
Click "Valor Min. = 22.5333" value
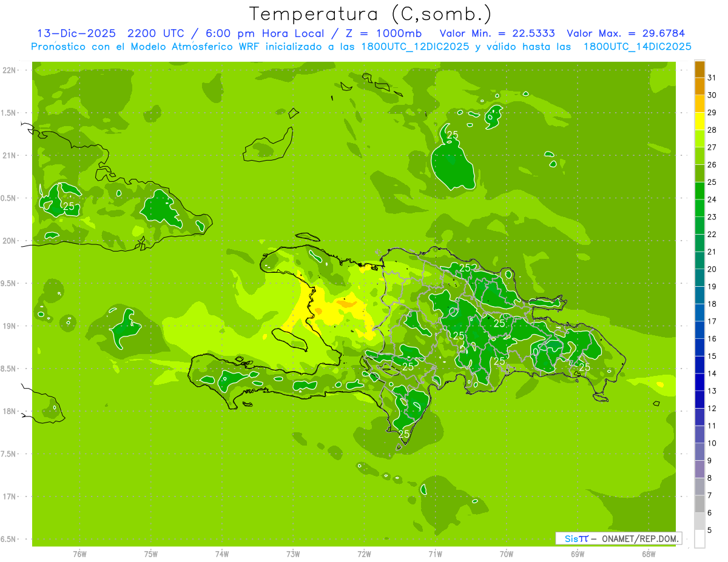pos(497,33)
